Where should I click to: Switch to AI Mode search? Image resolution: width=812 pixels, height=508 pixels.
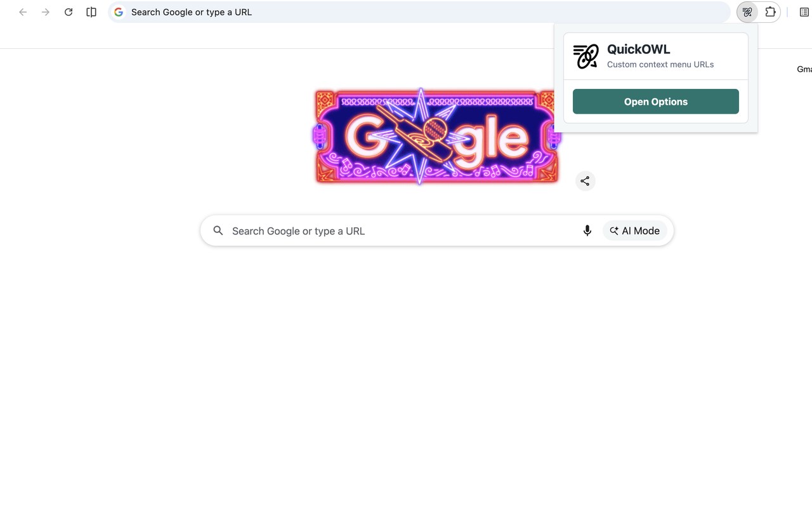click(634, 231)
